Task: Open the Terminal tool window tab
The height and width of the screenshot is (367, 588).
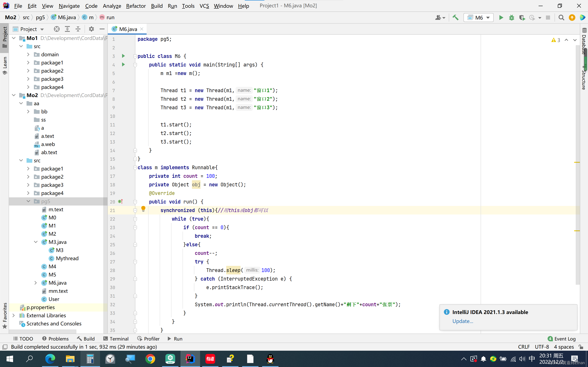Action: 116,339
